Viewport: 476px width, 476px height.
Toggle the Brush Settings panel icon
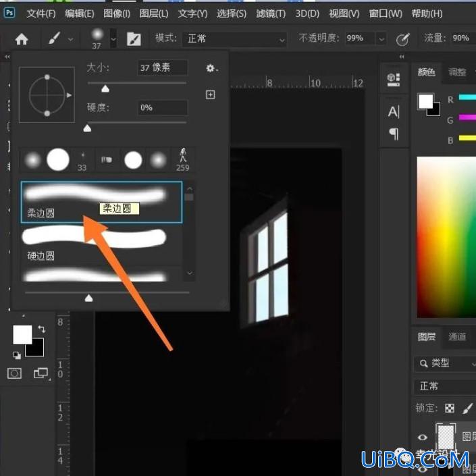pyautogui.click(x=134, y=39)
